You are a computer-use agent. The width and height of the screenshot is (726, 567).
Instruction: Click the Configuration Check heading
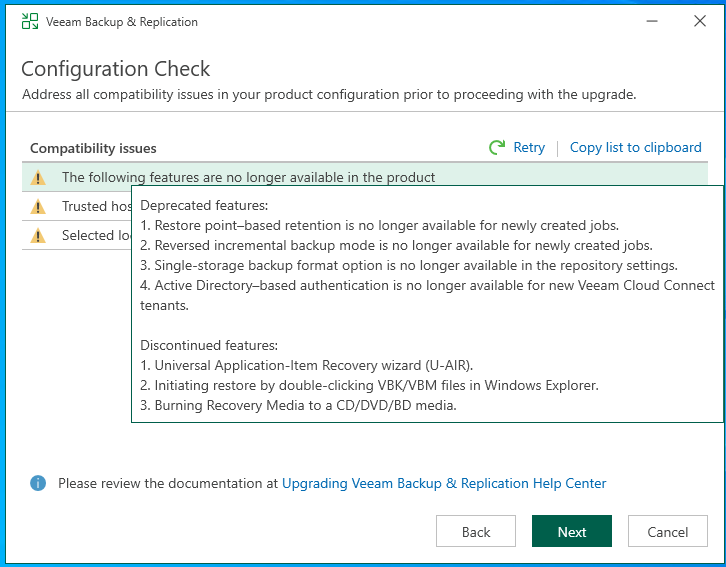[116, 69]
